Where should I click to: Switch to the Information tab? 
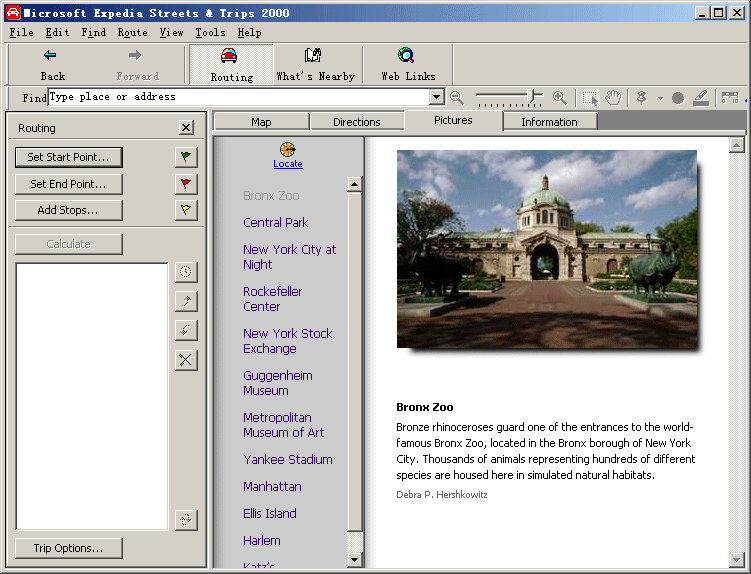click(549, 122)
